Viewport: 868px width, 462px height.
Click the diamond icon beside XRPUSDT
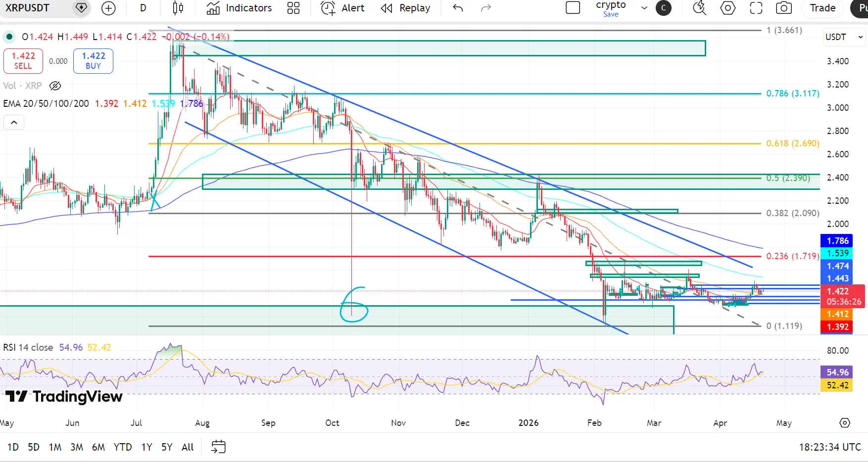pos(81,8)
